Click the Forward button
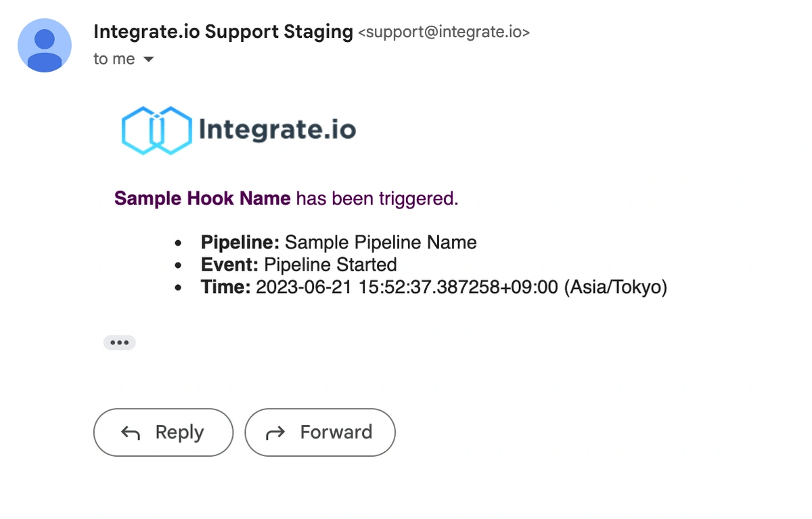812x519 pixels. pyautogui.click(x=320, y=432)
